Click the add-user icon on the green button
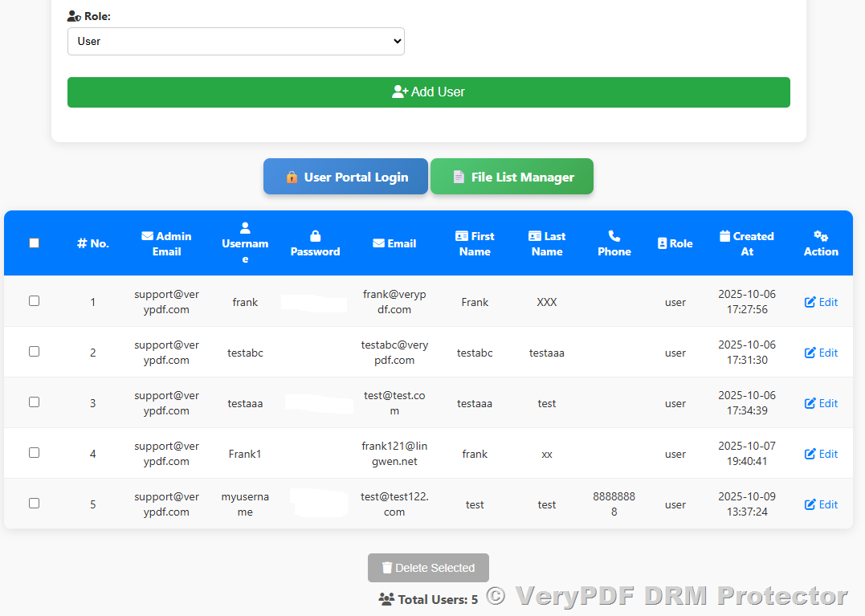Viewport: 865px width, 616px height. coord(400,92)
